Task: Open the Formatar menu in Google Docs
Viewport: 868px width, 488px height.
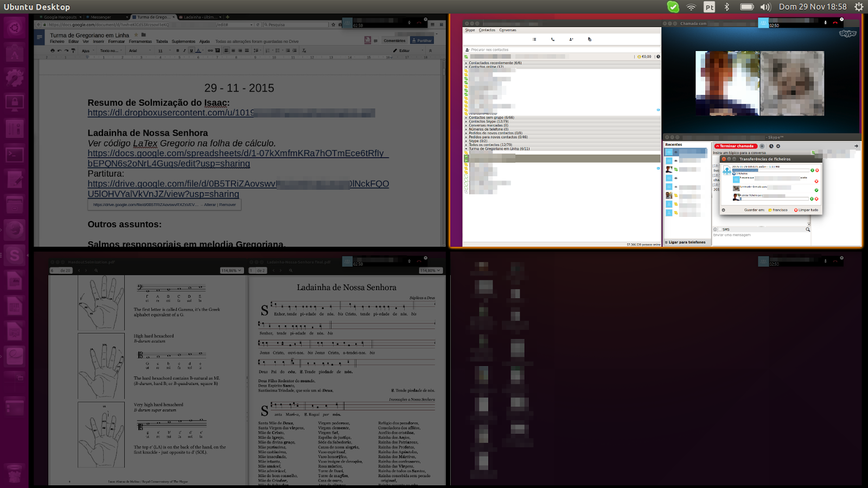Action: 116,42
